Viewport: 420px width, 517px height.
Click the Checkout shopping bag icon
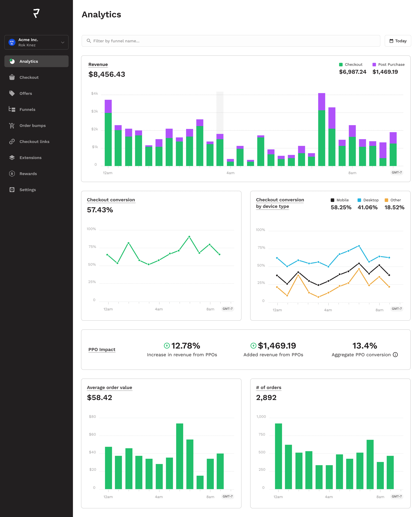click(12, 77)
